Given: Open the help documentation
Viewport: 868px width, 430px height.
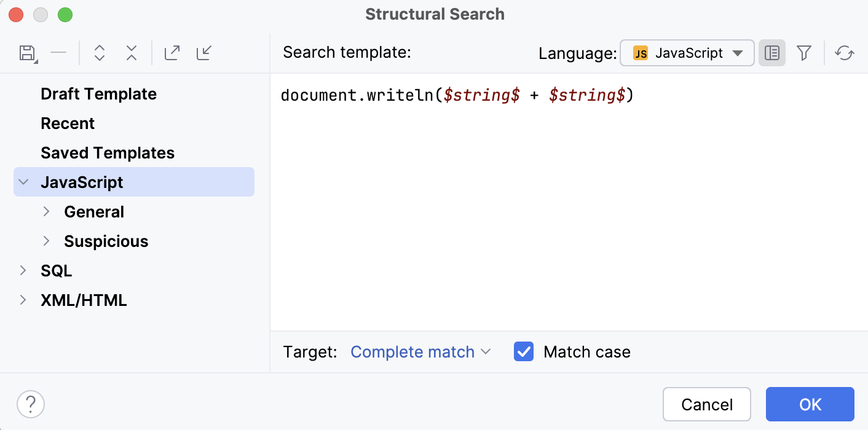Looking at the screenshot, I should coord(31,404).
